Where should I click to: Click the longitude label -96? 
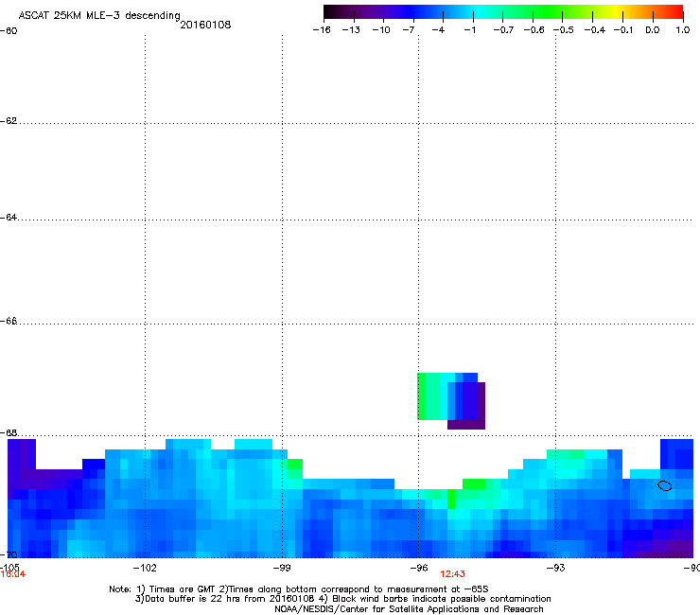[x=419, y=568]
